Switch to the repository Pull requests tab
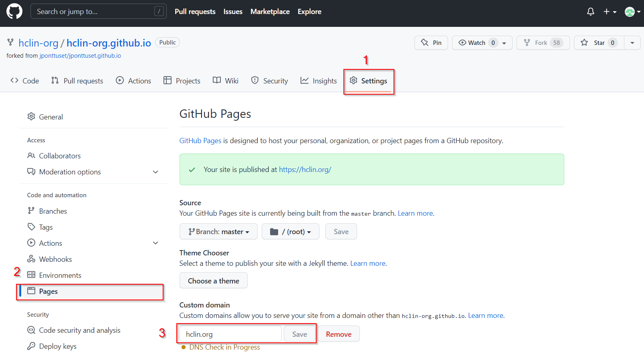 [77, 81]
